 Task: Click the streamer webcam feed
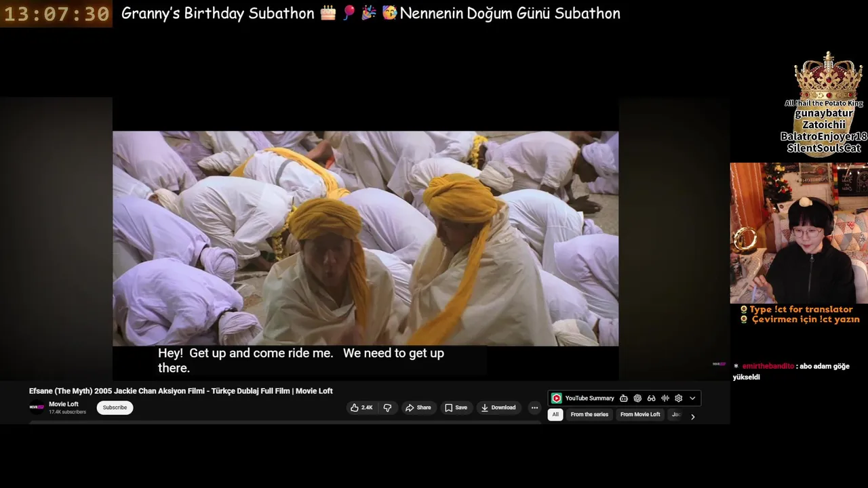click(799, 232)
